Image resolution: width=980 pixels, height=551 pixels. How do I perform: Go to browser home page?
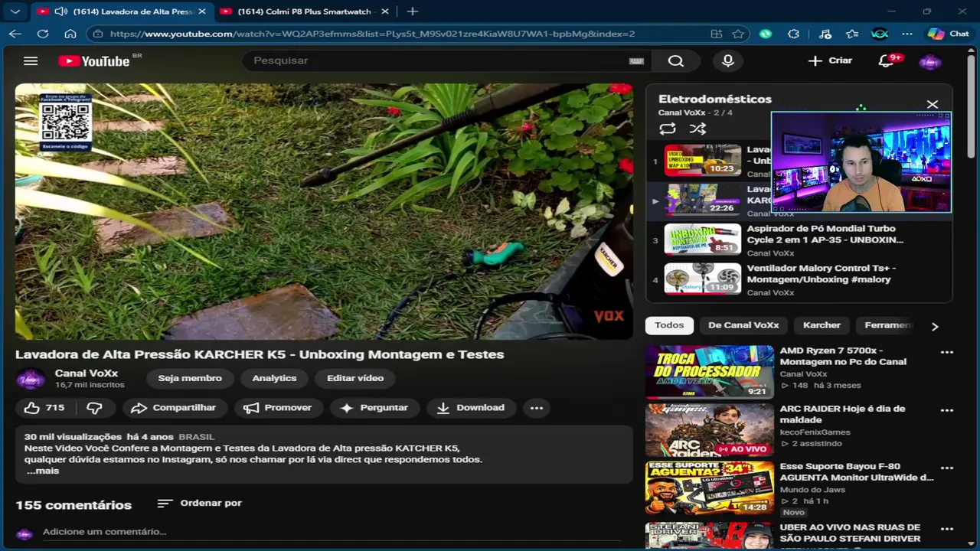pyautogui.click(x=70, y=34)
